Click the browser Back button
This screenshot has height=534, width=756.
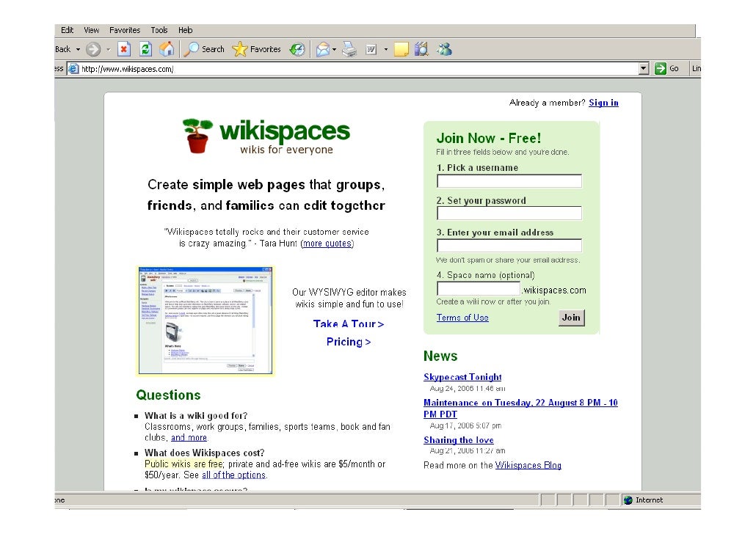(62, 49)
